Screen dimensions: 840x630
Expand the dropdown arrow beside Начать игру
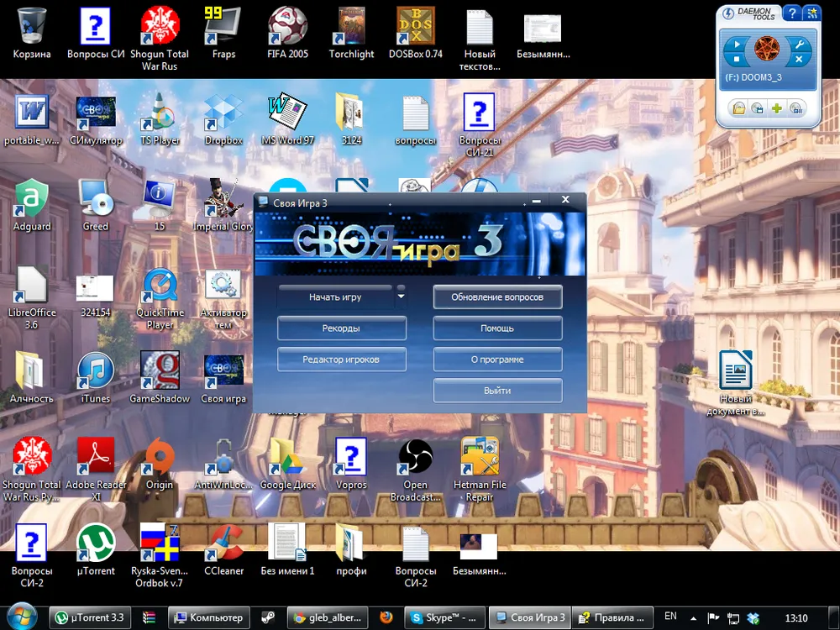click(x=401, y=297)
